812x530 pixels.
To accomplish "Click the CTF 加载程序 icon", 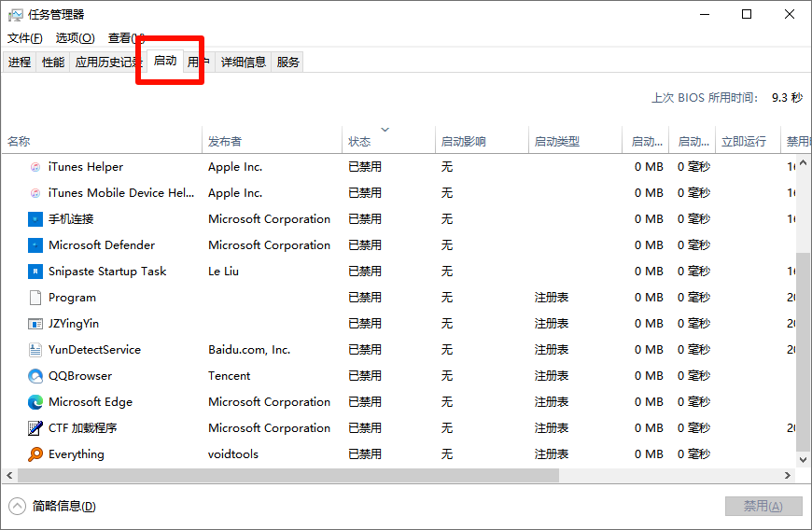I will point(35,428).
